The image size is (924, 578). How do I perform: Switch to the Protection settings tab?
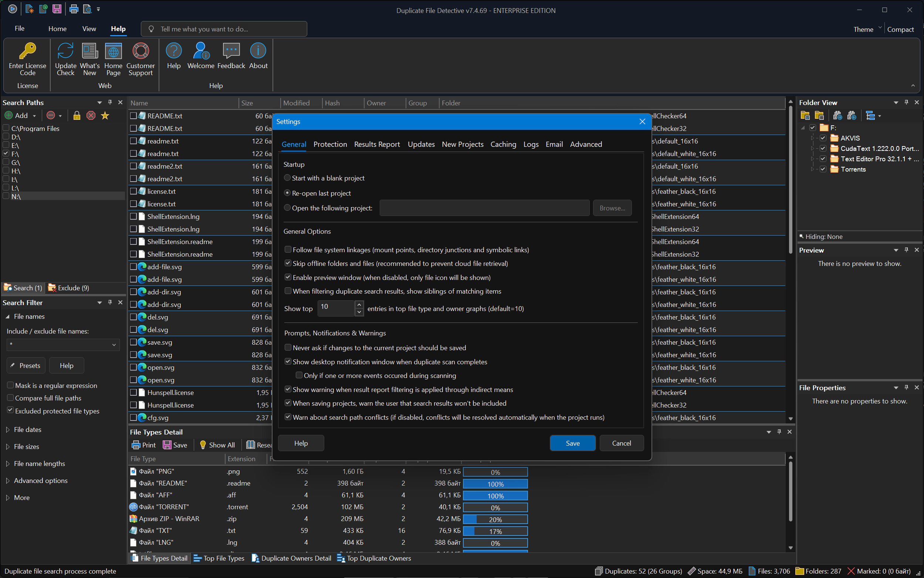point(330,144)
